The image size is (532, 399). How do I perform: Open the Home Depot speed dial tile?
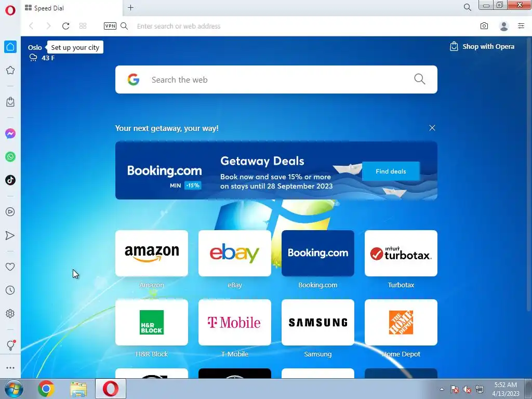pos(401,322)
